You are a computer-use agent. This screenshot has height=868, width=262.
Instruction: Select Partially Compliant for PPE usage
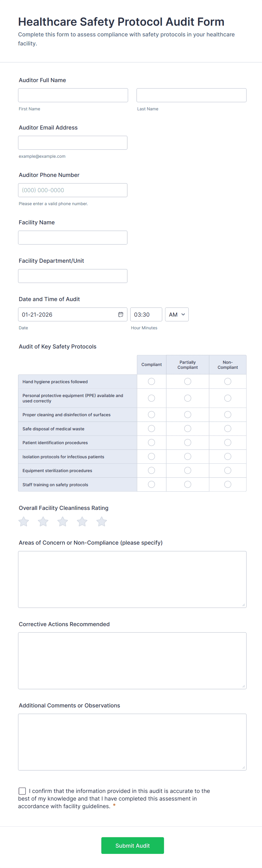tap(187, 398)
